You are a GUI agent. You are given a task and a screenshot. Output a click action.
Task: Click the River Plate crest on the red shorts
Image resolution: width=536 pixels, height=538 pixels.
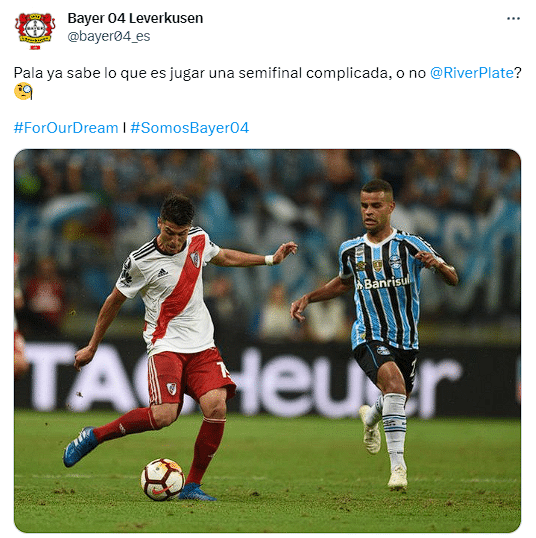(171, 388)
